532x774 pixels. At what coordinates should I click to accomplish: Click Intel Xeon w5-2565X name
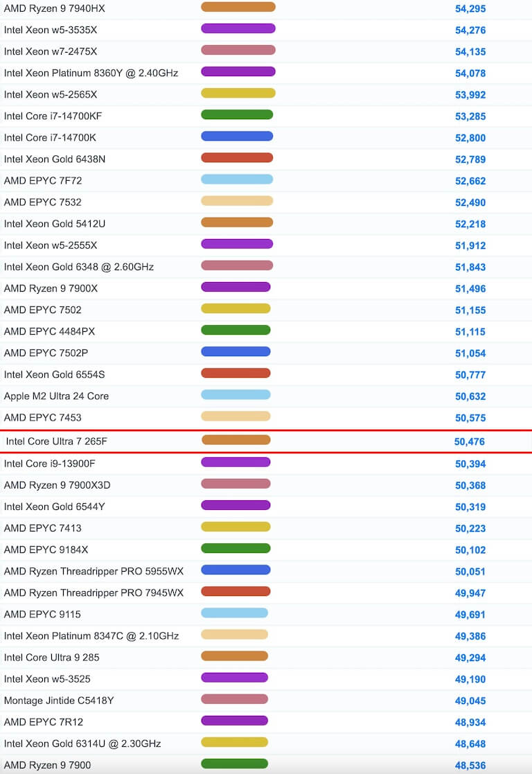51,95
